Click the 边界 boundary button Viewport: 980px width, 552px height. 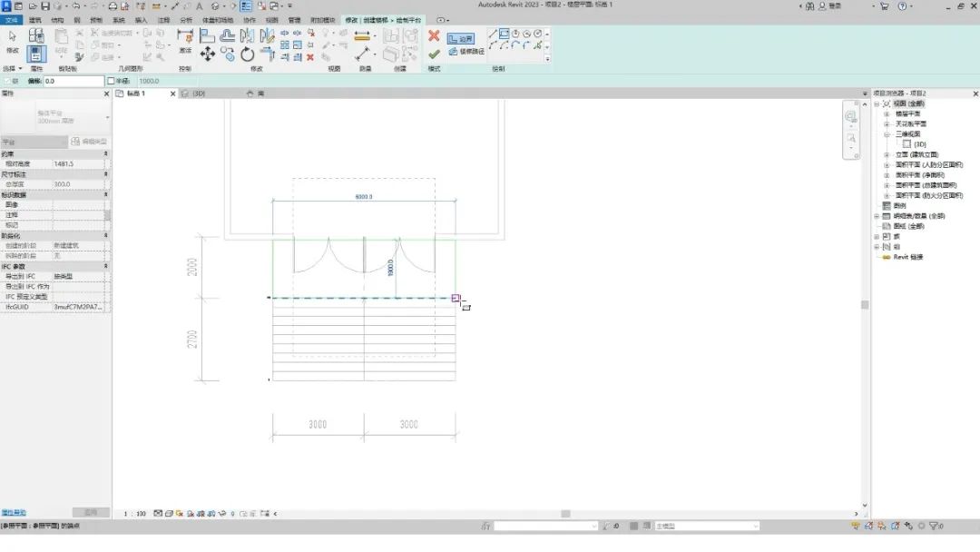(461, 38)
